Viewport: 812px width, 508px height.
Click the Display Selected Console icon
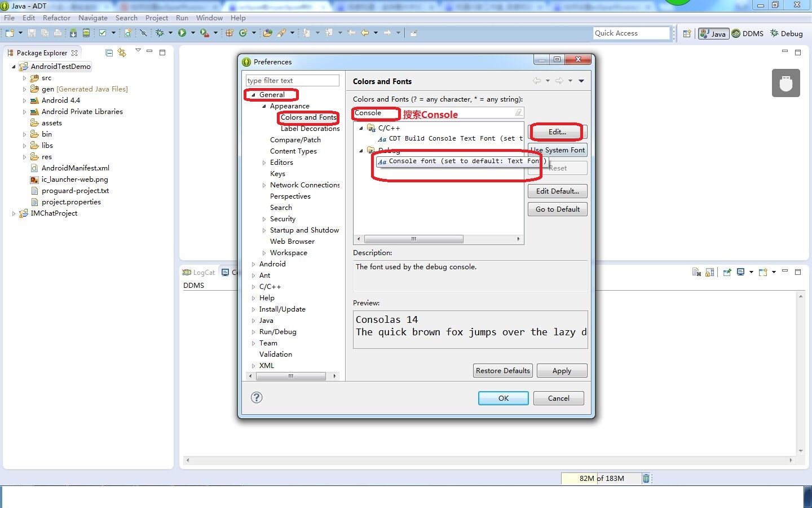click(741, 272)
